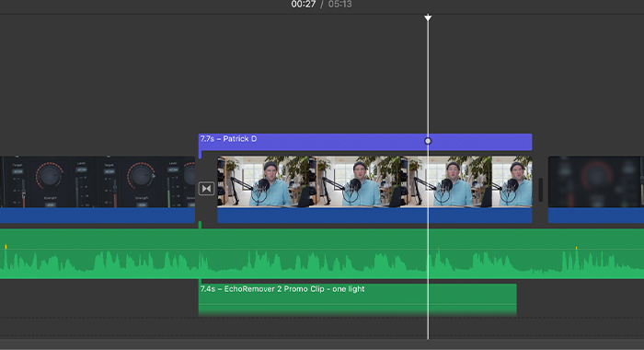Viewport: 644px width, 350px height.
Task: Click the playhead triangle at timeline top
Action: [428, 17]
